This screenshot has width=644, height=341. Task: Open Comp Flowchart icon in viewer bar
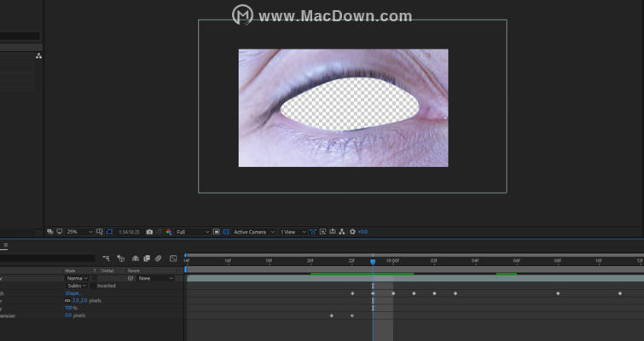click(342, 232)
